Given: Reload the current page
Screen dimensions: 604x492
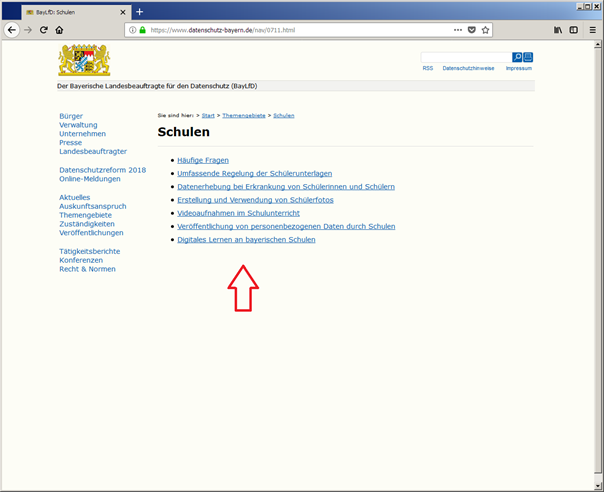Looking at the screenshot, I should pos(44,30).
